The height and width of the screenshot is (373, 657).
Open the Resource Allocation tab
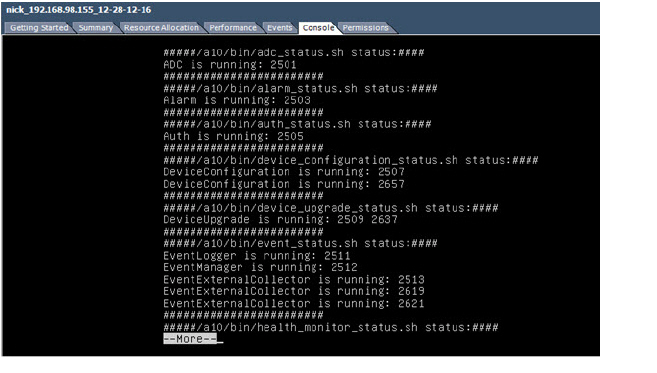[161, 28]
